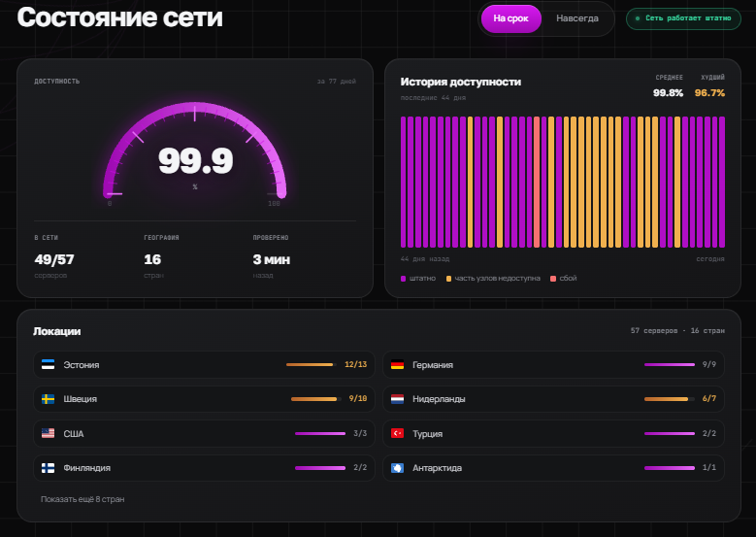The height and width of the screenshot is (537, 756).
Task: Click the 'Локации' section heading
Action: click(x=57, y=331)
